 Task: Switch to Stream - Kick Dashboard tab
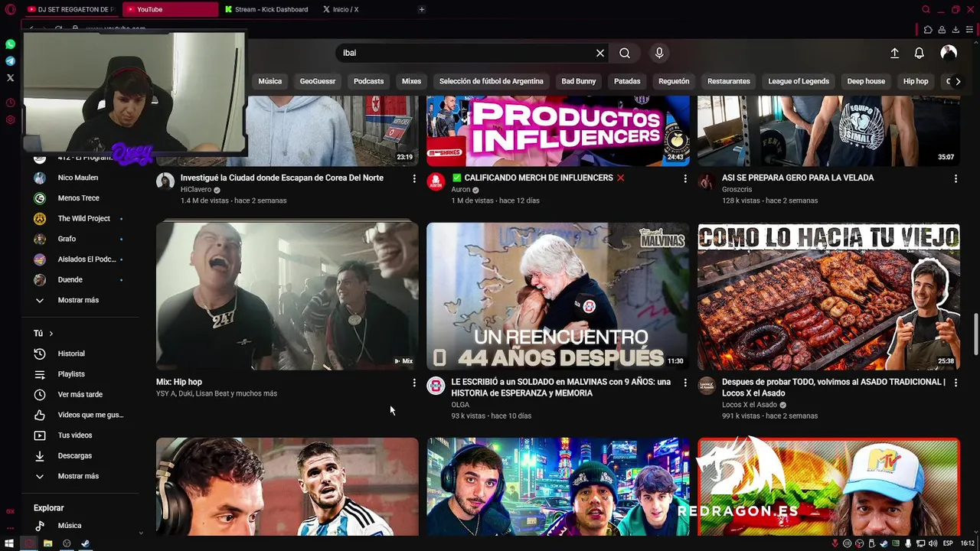click(266, 9)
